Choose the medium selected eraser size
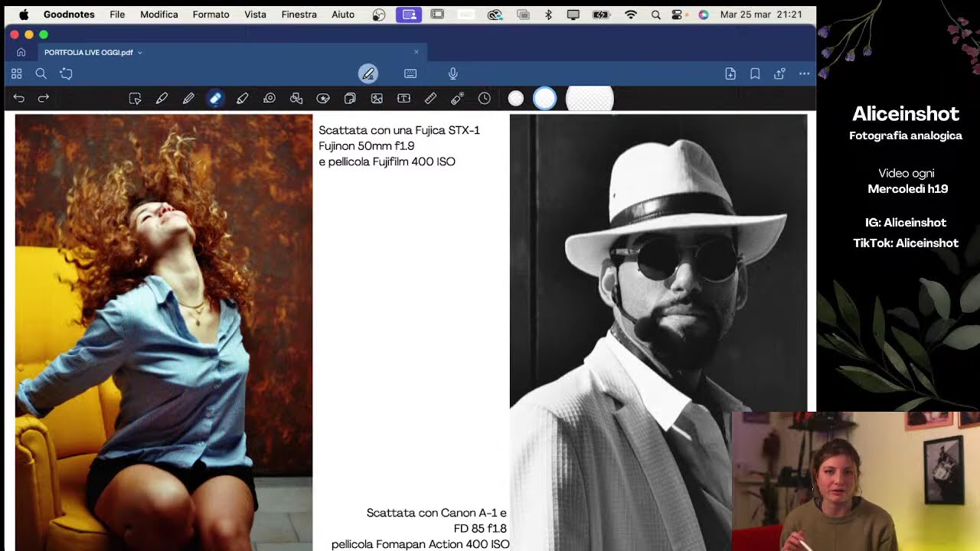 pyautogui.click(x=545, y=98)
